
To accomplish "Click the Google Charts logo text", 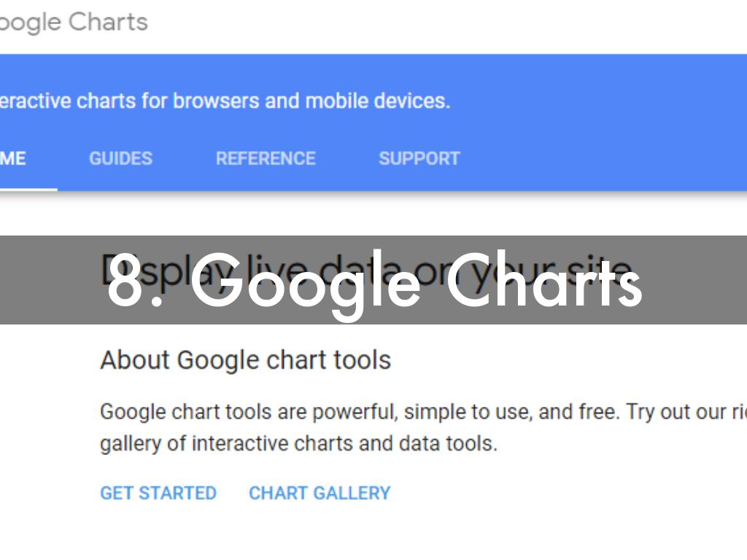I will pos(73,22).
